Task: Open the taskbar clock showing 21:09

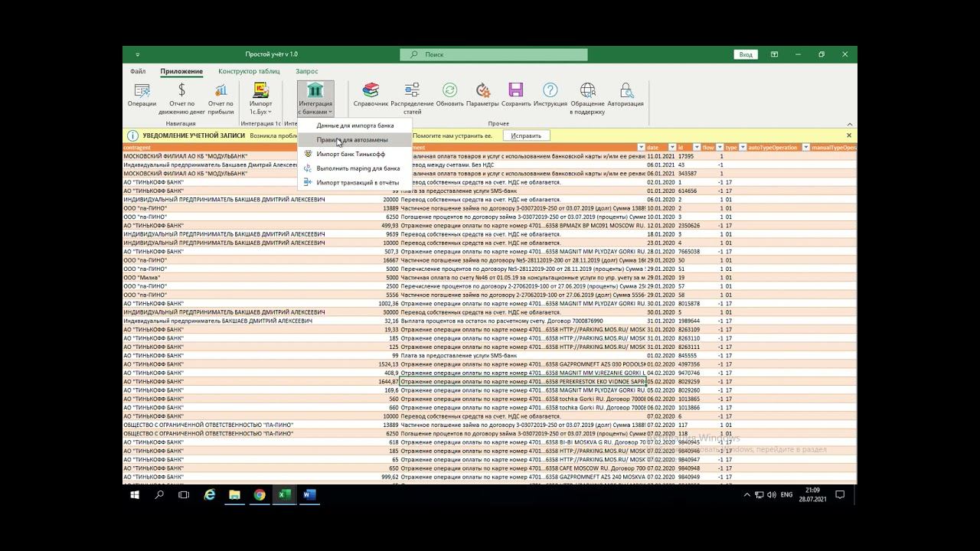Action: [812, 495]
